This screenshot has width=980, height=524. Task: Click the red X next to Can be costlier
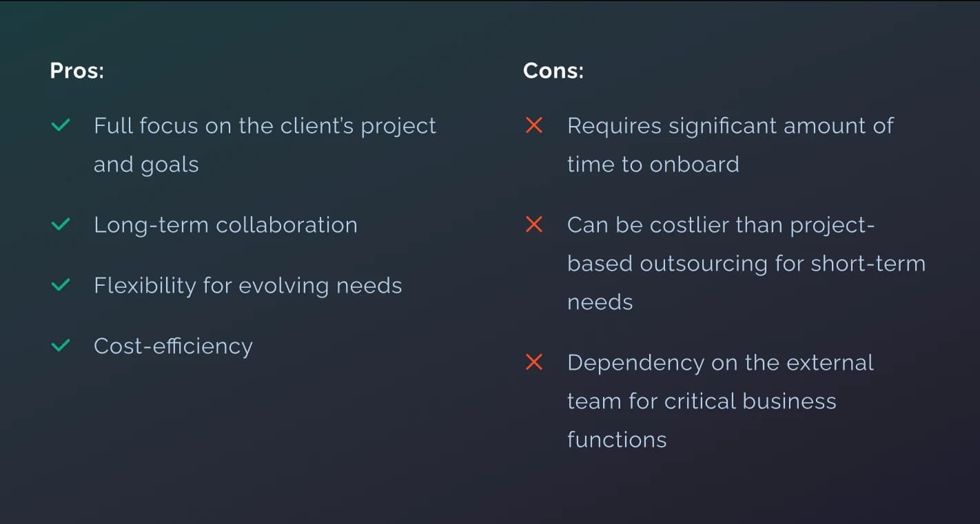point(534,224)
